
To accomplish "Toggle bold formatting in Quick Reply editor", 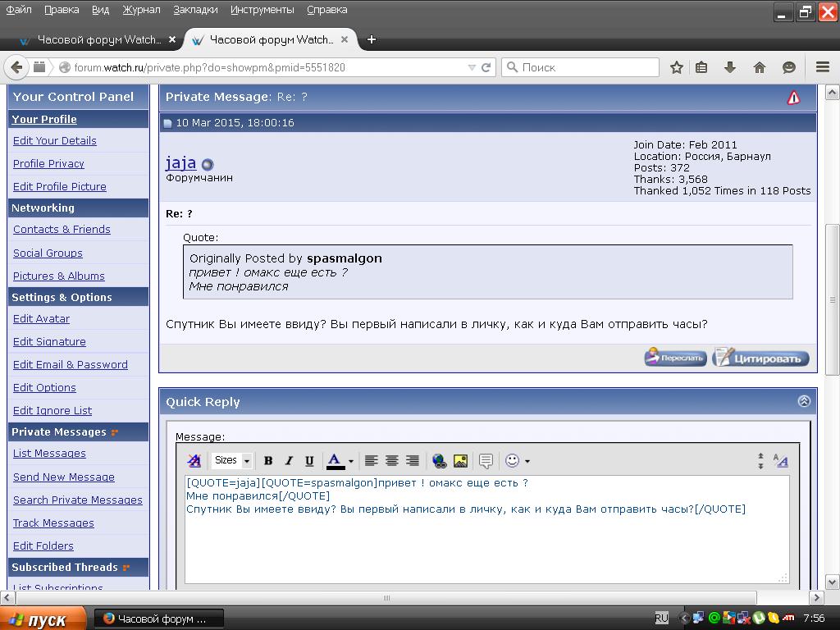I will (x=267, y=461).
